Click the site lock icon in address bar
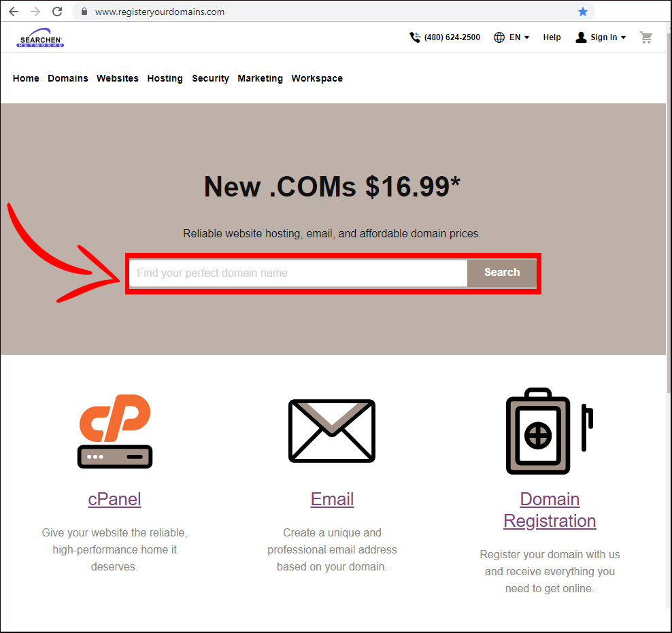Screen dimensions: 672x633 [x=84, y=12]
